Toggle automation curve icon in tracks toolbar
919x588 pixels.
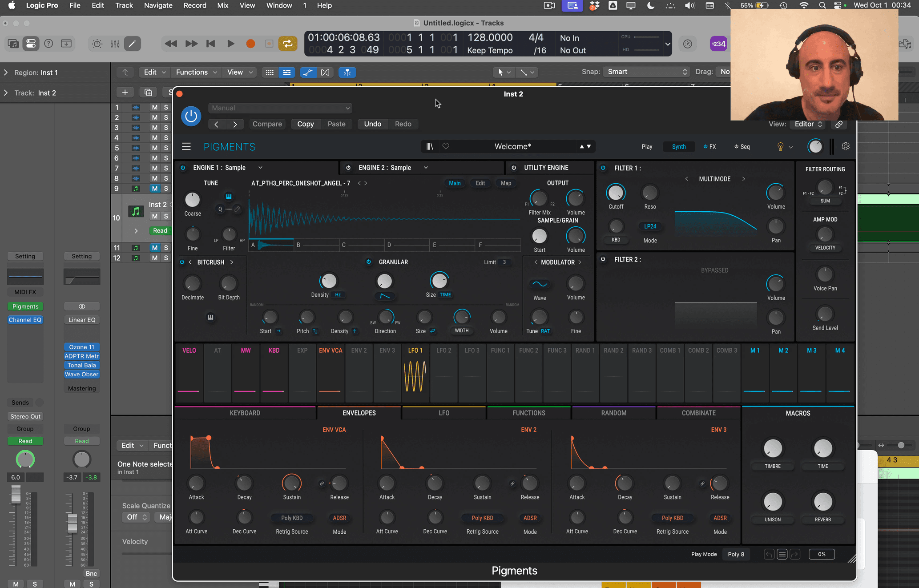point(308,72)
